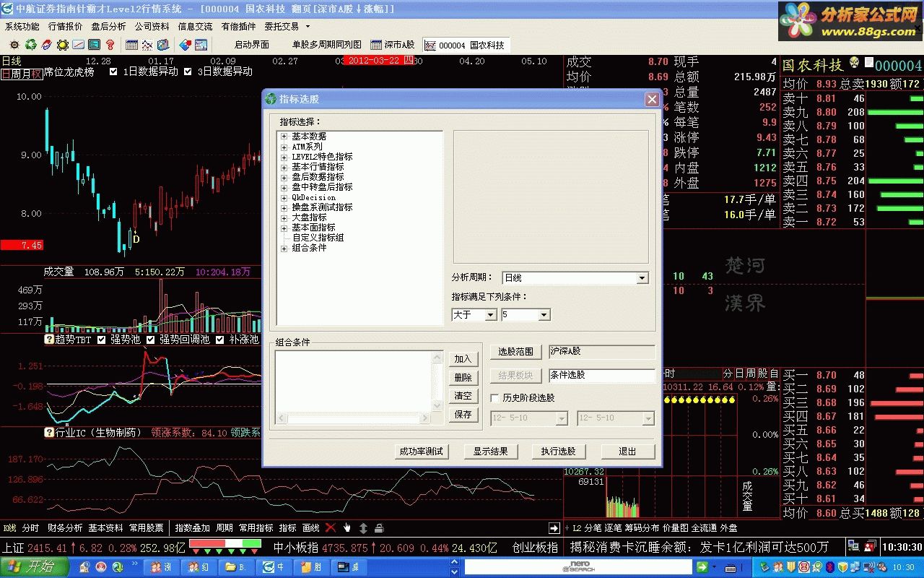This screenshot has width=924, height=578.
Task: Click the 执行选股 button
Action: click(x=558, y=452)
